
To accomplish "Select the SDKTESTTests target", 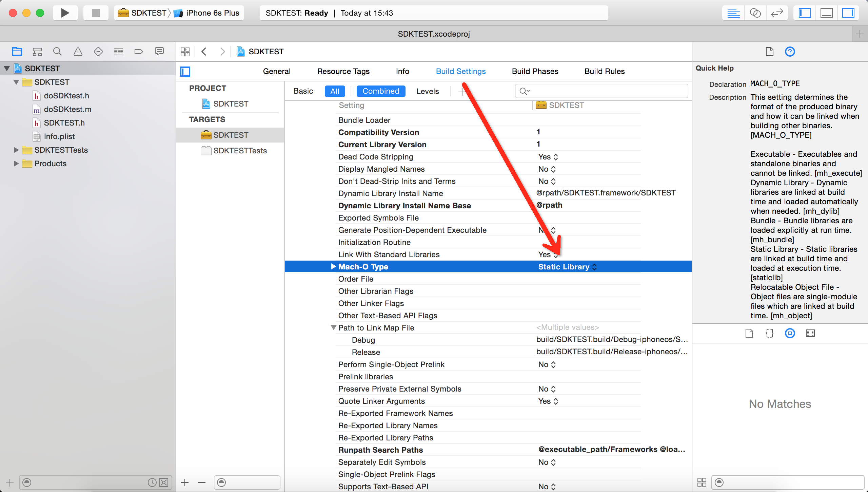I will (x=240, y=151).
